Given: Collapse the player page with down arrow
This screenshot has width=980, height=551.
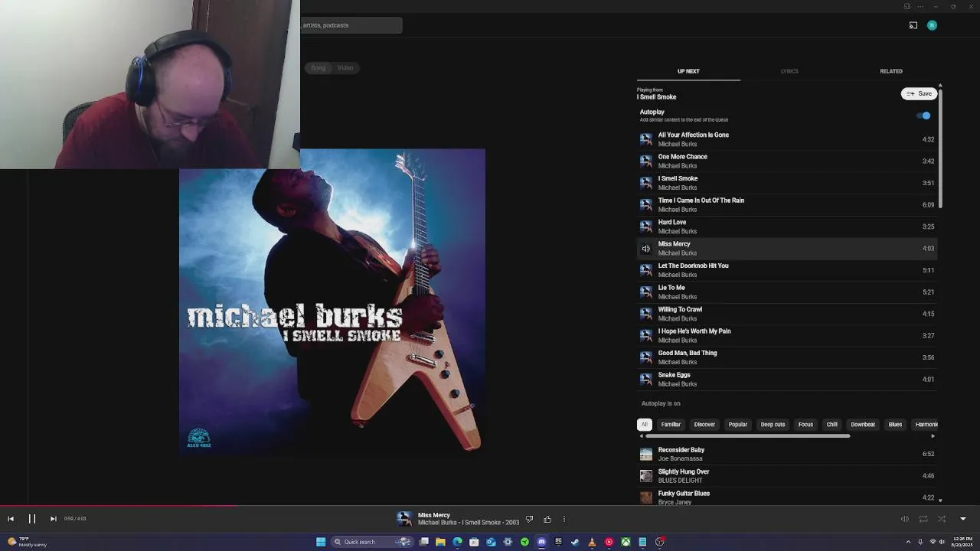Looking at the screenshot, I should pyautogui.click(x=963, y=519).
